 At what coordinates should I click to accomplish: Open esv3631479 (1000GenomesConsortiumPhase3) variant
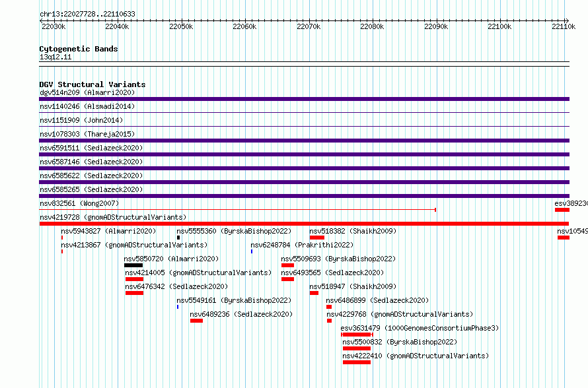pyautogui.click(x=420, y=328)
